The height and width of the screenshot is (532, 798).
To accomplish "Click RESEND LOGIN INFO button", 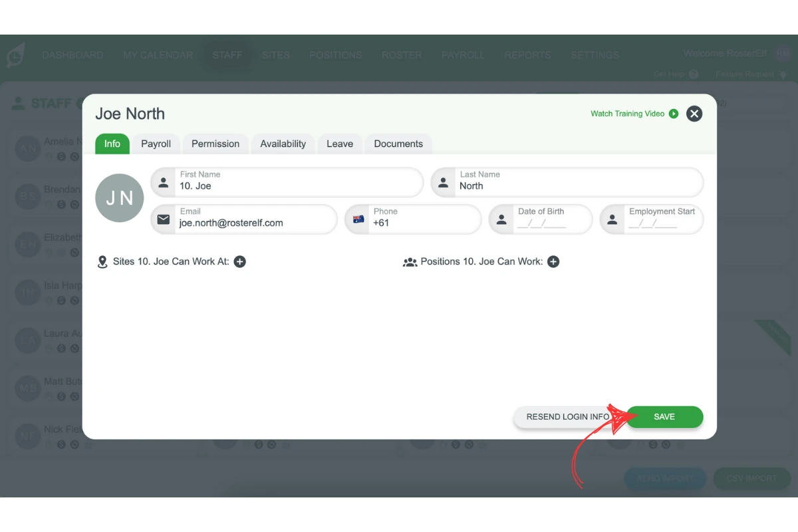I will pos(568,417).
